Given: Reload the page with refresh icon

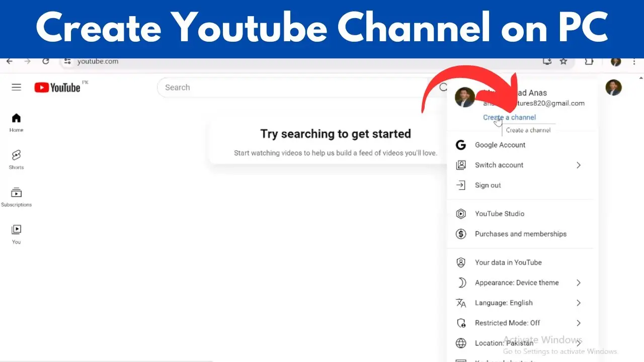Looking at the screenshot, I should click(x=46, y=61).
